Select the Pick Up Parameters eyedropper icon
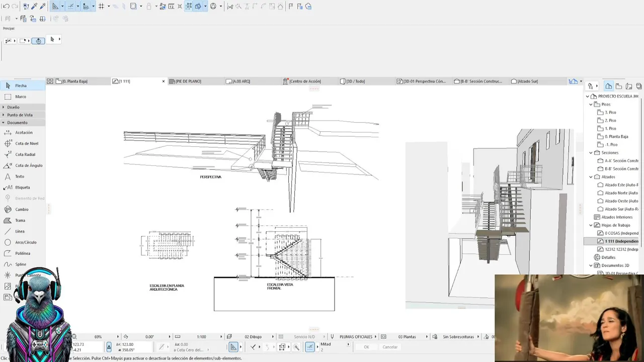The height and width of the screenshot is (362, 644). (x=34, y=7)
